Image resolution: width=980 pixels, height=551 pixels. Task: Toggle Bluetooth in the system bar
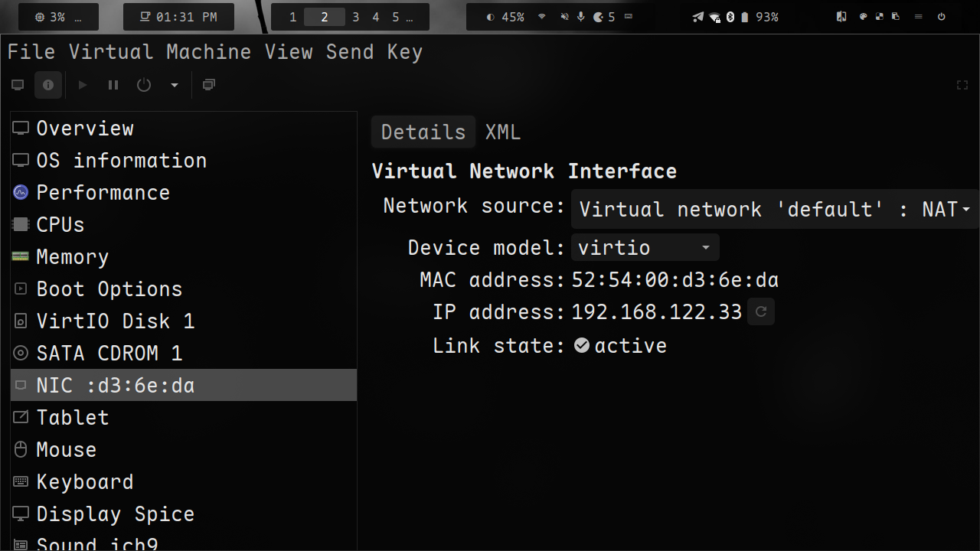coord(730,17)
